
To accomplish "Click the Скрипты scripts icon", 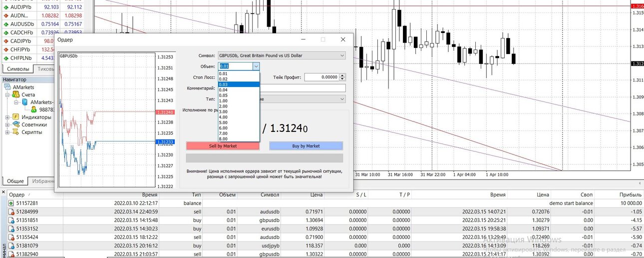I will 16,132.
